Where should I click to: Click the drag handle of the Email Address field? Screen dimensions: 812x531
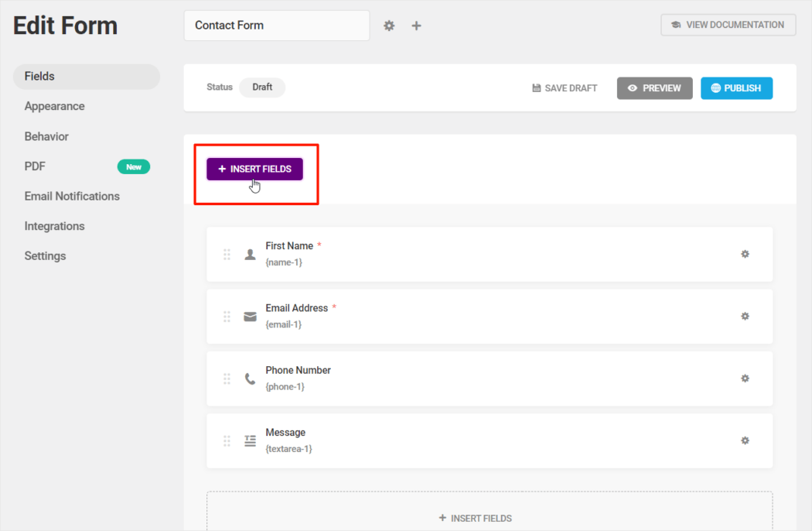coord(227,316)
